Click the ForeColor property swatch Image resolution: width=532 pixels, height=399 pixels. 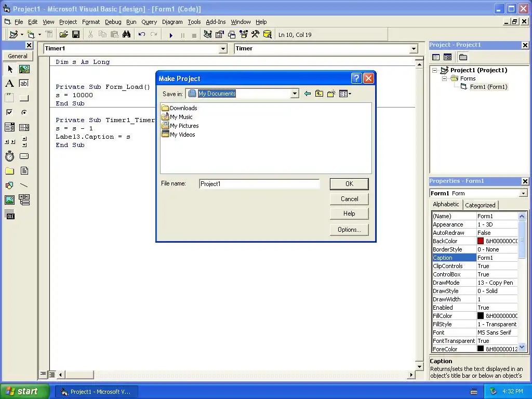click(x=481, y=349)
